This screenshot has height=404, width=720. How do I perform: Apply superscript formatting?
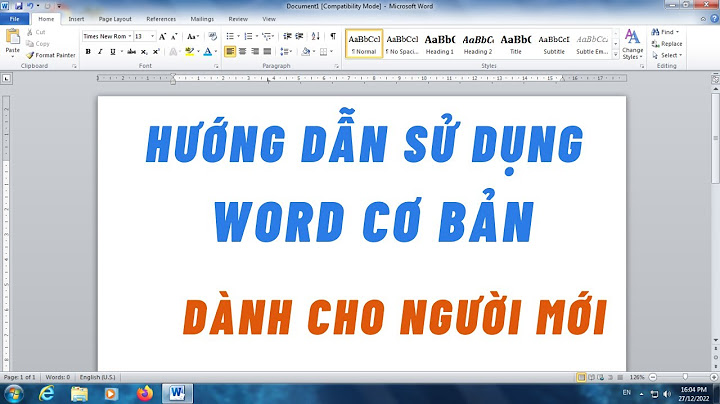click(156, 51)
